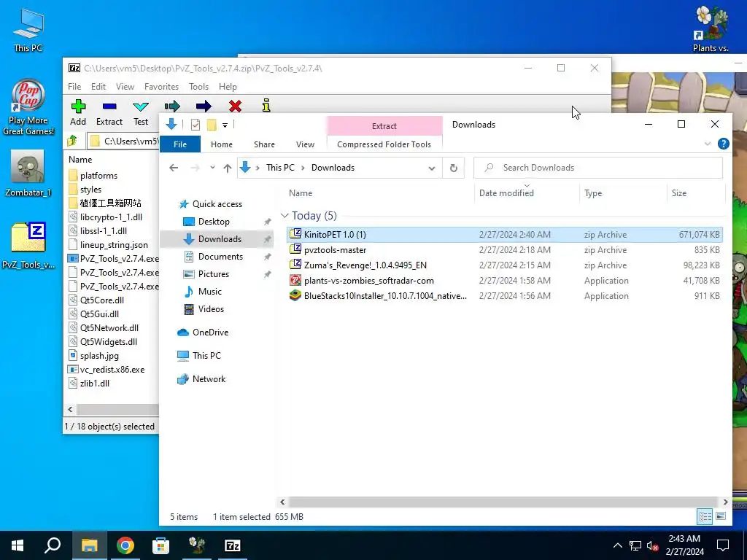Open 7-Zip Edit menu
The width and height of the screenshot is (747, 560).
click(x=98, y=87)
